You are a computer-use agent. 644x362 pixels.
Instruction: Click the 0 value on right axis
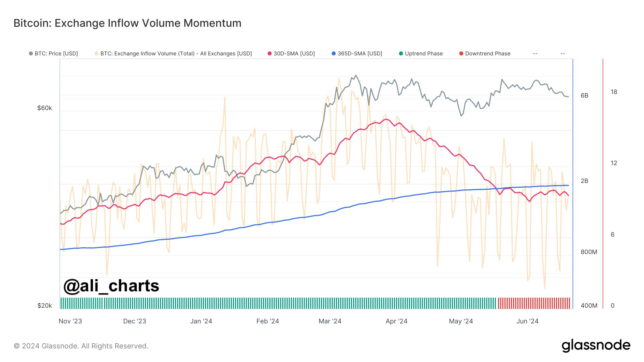pos(613,306)
